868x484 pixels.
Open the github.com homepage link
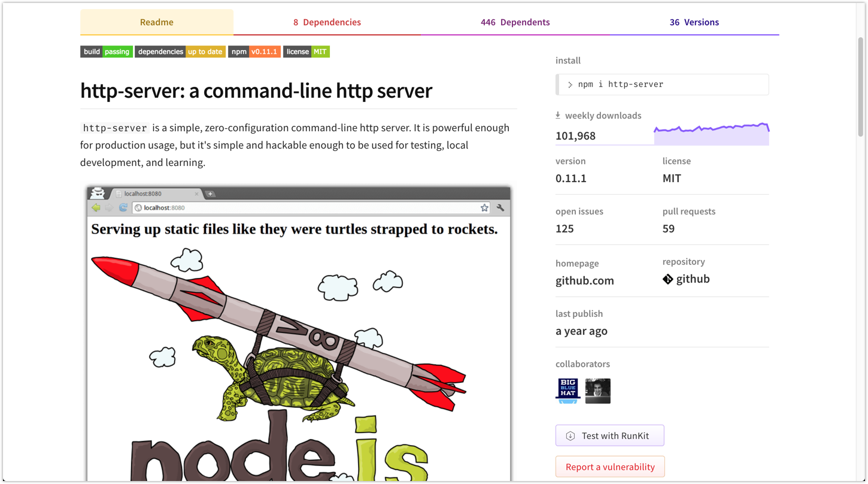[585, 280]
